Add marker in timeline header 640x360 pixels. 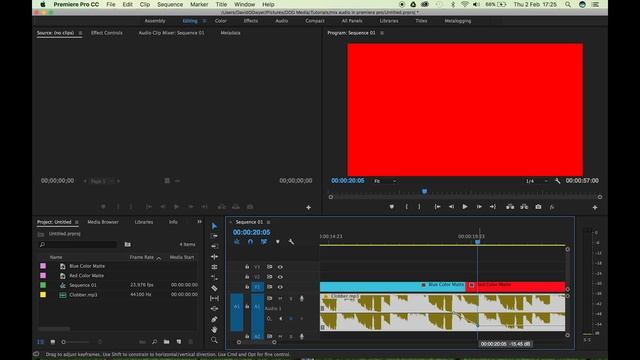pos(278,242)
